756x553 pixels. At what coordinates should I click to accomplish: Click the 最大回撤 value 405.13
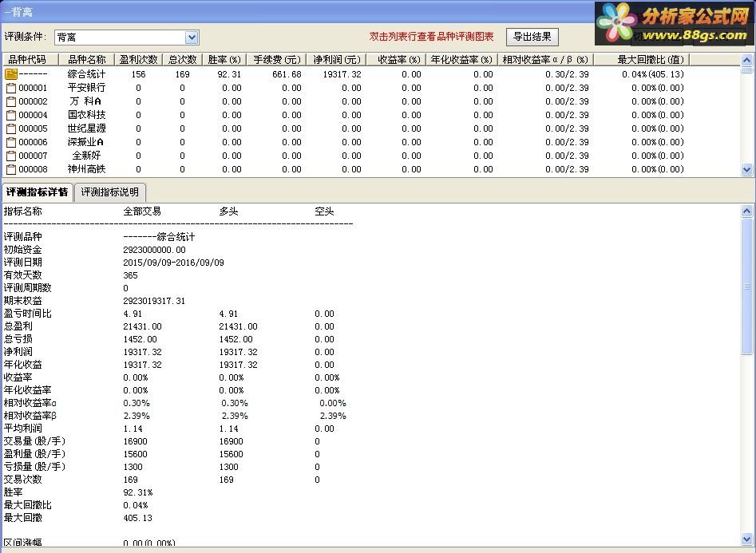pyautogui.click(x=137, y=518)
